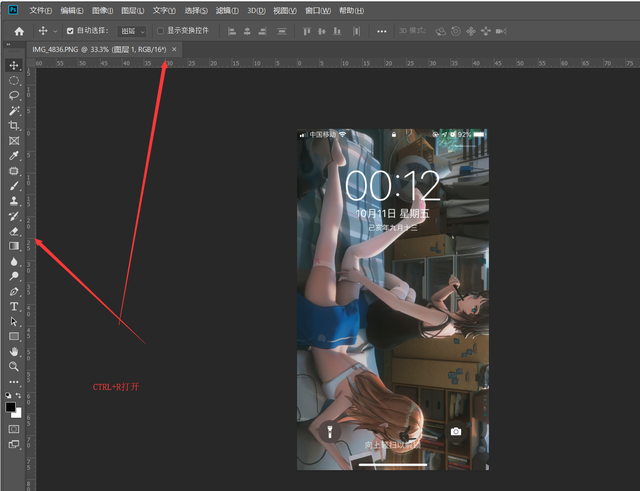Open the 图层 auto-select dropdown
This screenshot has width=640, height=491.
132,31
